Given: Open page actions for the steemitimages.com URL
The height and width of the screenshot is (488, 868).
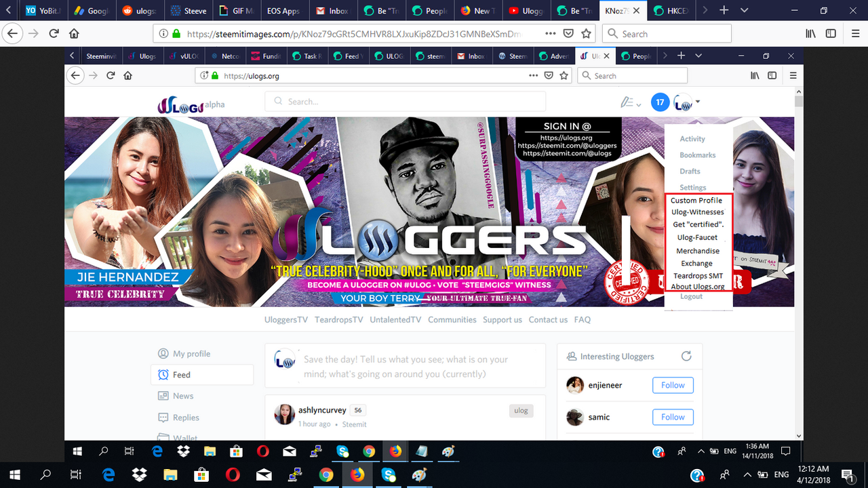Looking at the screenshot, I should (551, 33).
